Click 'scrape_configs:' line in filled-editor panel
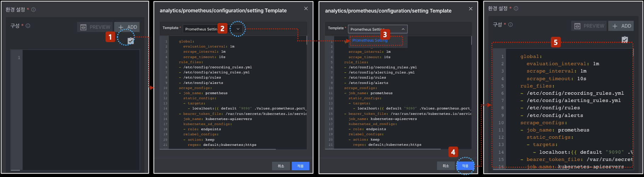The width and height of the screenshot is (644, 177). point(544,122)
